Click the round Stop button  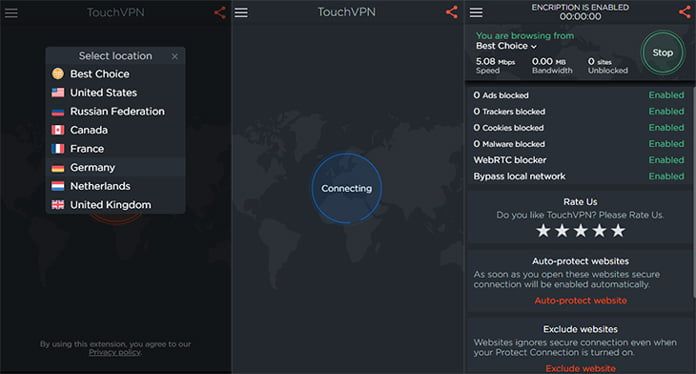(x=663, y=53)
